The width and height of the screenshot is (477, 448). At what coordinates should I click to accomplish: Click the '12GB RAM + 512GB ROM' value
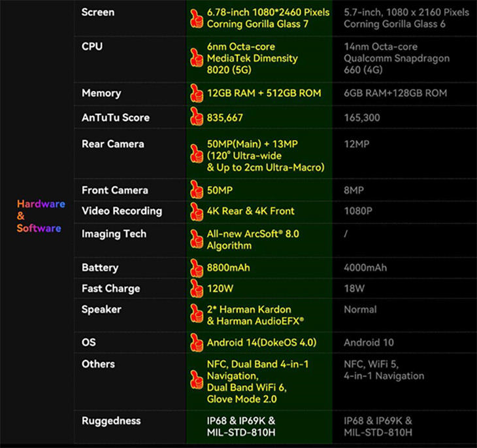(264, 93)
